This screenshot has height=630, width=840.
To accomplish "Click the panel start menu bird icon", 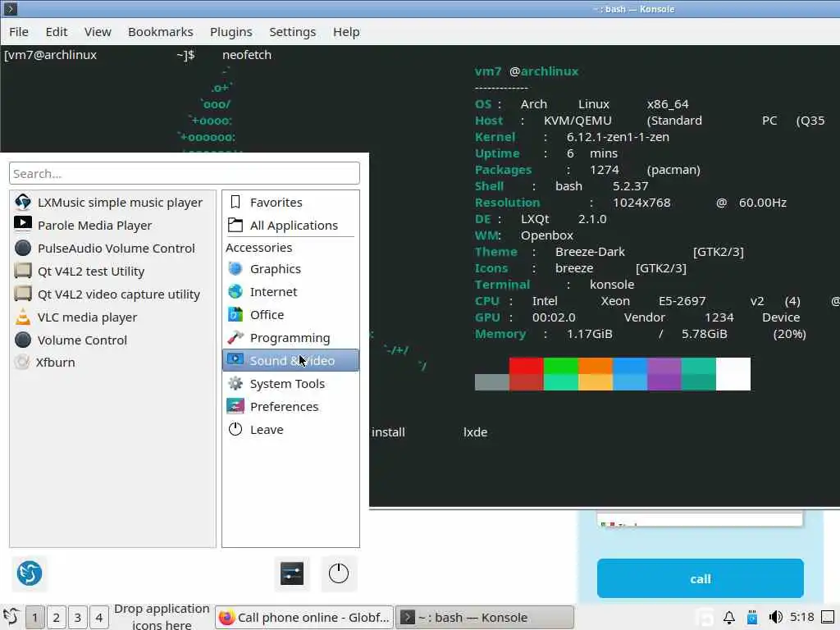I will 11,617.
